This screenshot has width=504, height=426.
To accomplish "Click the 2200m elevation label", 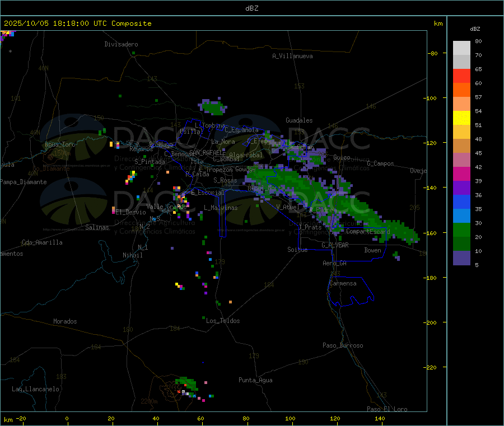I will pyautogui.click(x=149, y=401).
